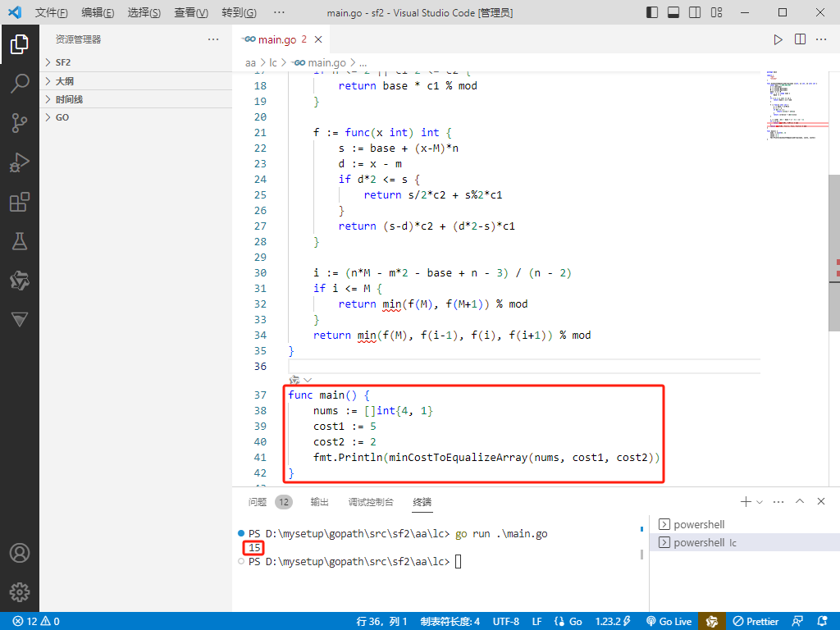Open the Explorer view in activity bar
840x630 pixels.
(x=20, y=44)
